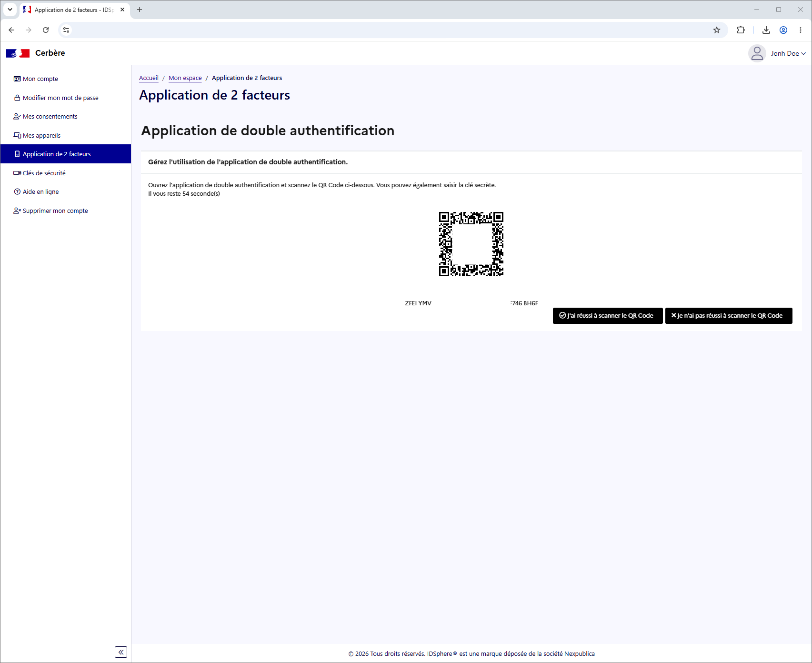812x663 pixels.
Task: Open browser extensions puzzle icon
Action: pos(741,30)
